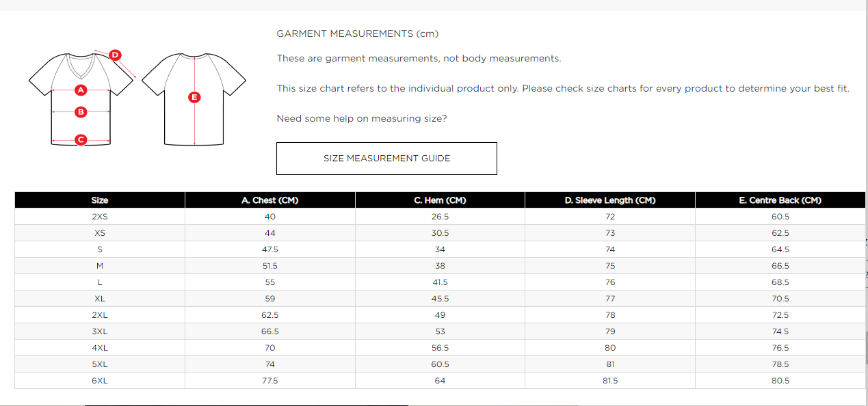Click the red C hem marker
This screenshot has height=406, width=868.
[81, 140]
